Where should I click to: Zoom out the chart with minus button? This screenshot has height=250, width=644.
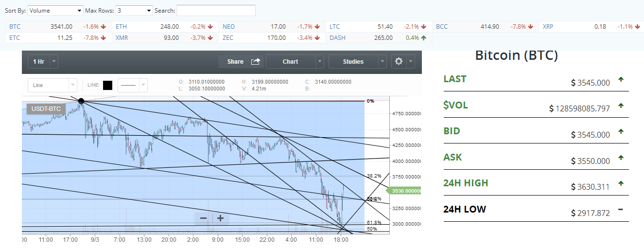203,218
